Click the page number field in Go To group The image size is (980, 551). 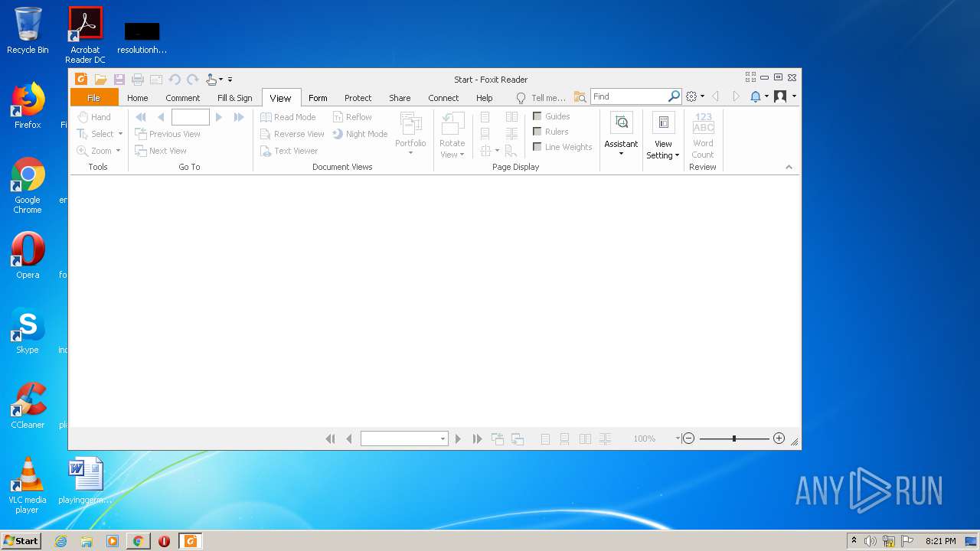point(191,117)
